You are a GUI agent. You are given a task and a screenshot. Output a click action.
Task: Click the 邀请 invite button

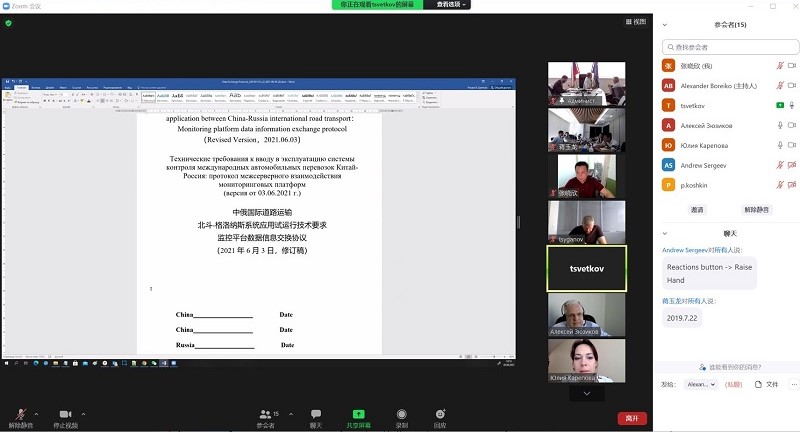click(x=697, y=210)
